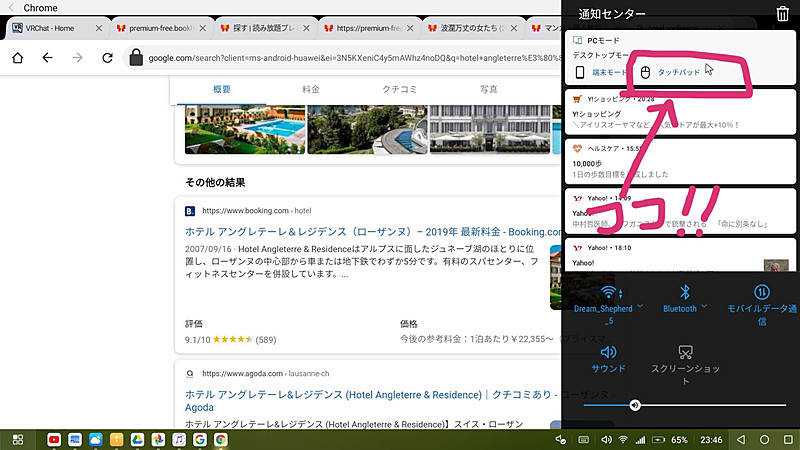Adjust the volume slider handle
Image resolution: width=800 pixels, height=450 pixels.
(635, 405)
